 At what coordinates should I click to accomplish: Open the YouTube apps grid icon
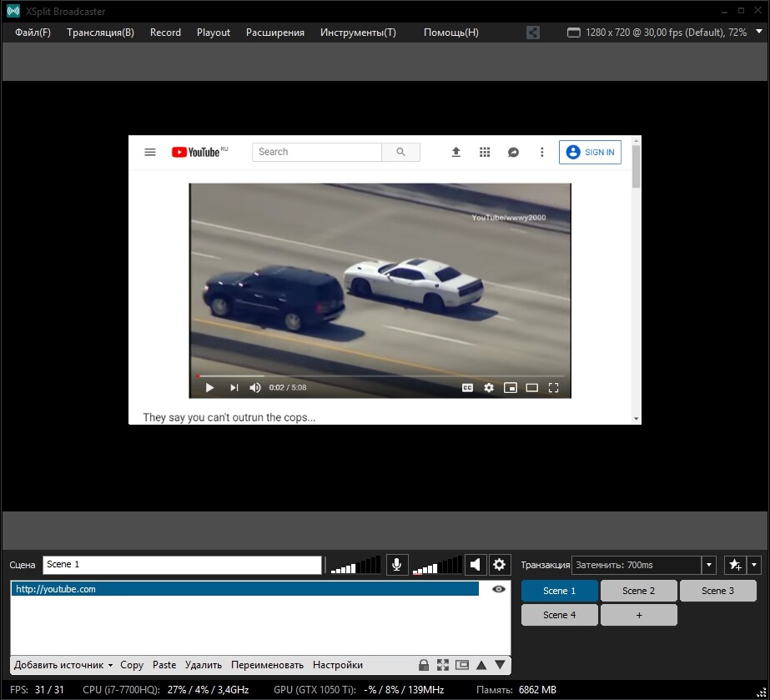485,153
